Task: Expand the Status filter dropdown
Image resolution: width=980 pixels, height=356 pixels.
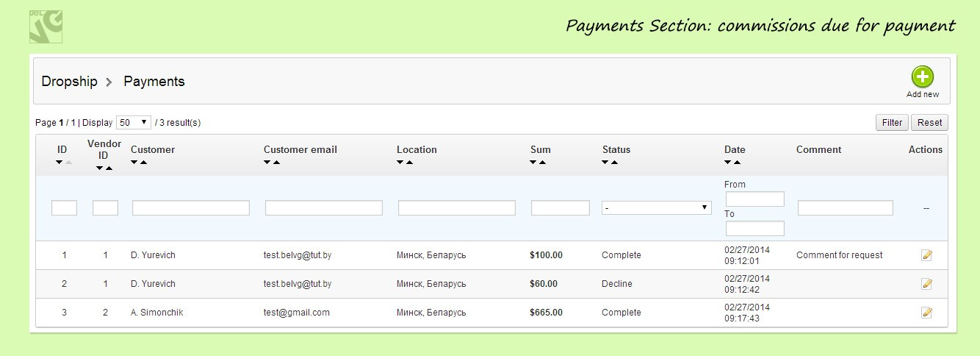Action: click(x=656, y=208)
